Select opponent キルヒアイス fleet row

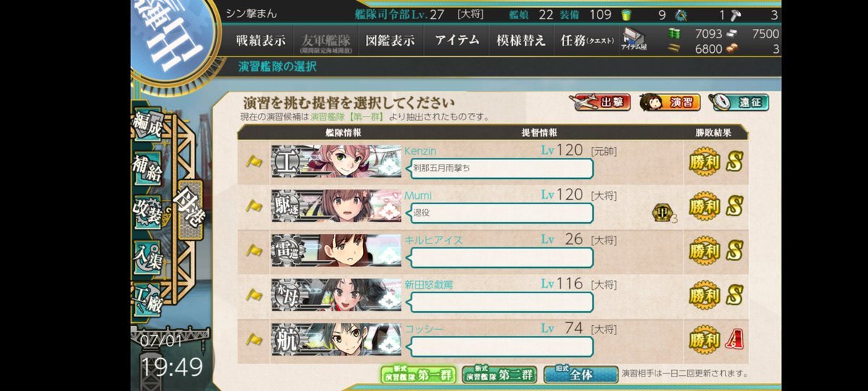pos(493,250)
